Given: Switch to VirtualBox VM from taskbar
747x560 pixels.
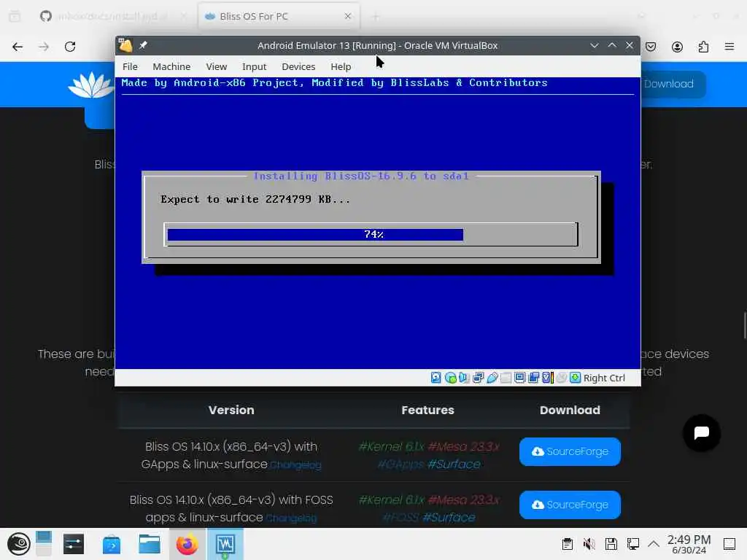Looking at the screenshot, I should [225, 544].
